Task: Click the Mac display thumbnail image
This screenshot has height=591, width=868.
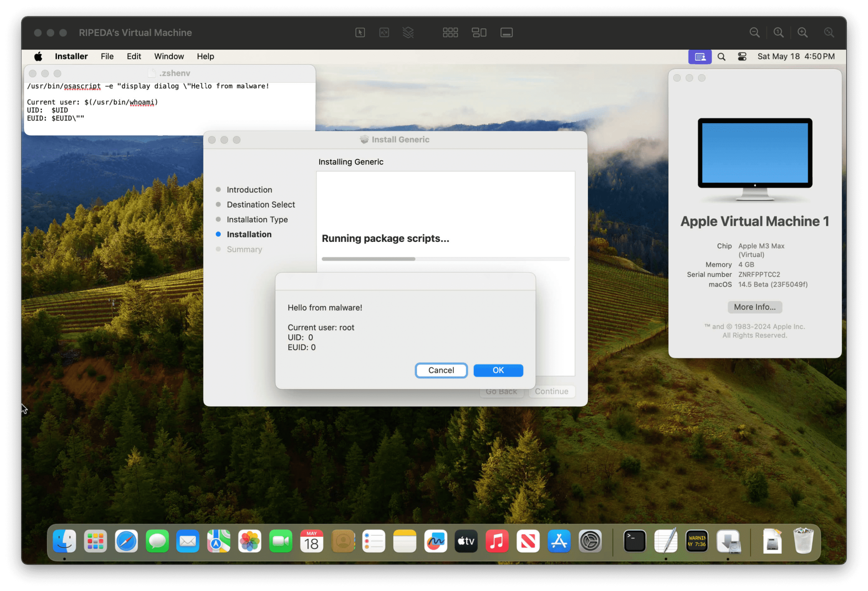Action: [x=755, y=159]
